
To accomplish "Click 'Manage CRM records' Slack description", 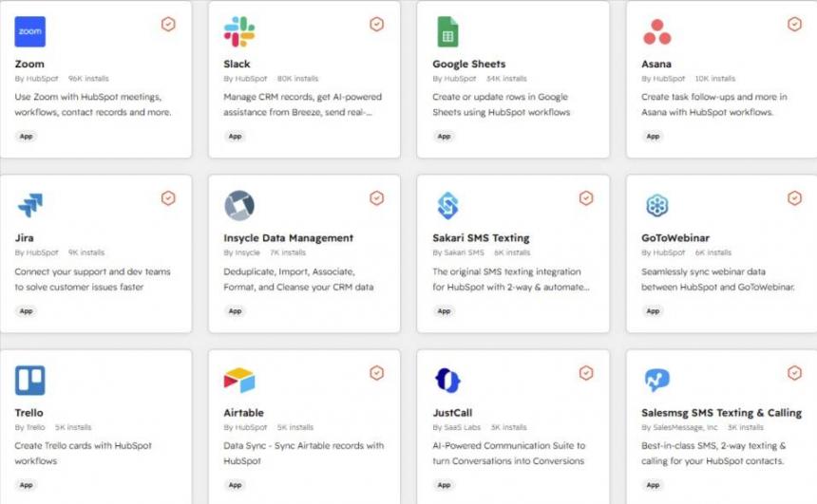I will click(x=303, y=104).
